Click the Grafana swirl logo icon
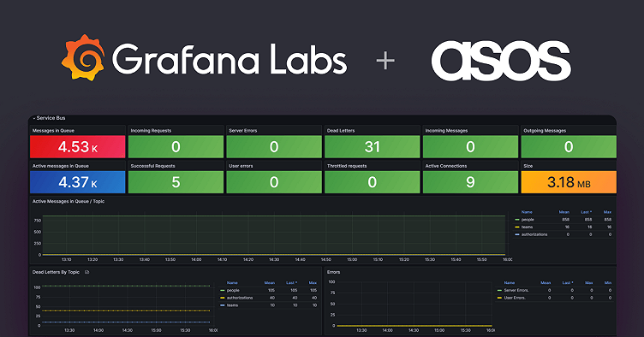The width and height of the screenshot is (644, 337). pos(82,57)
